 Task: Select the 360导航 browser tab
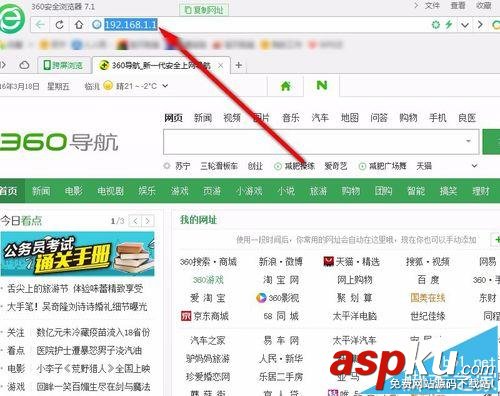tap(161, 66)
